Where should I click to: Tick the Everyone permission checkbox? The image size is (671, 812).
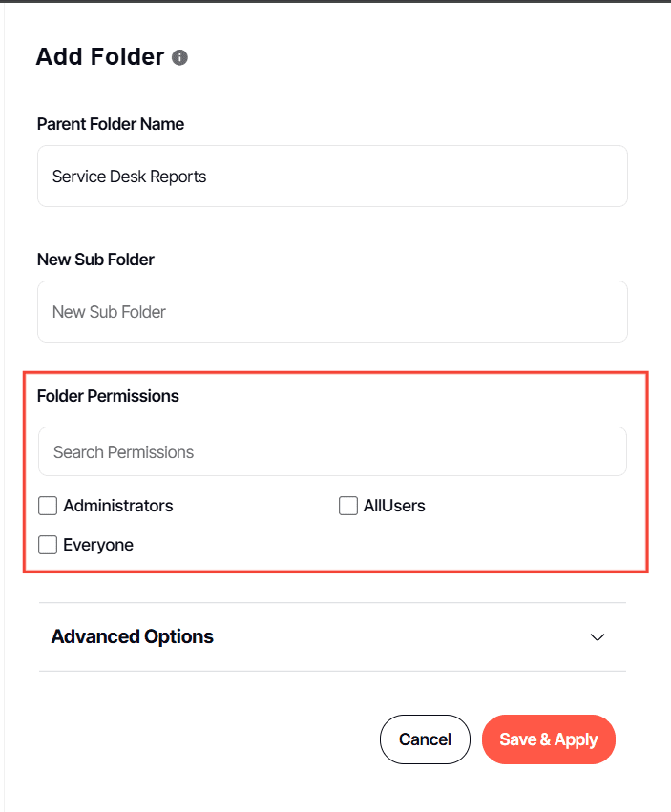point(48,545)
